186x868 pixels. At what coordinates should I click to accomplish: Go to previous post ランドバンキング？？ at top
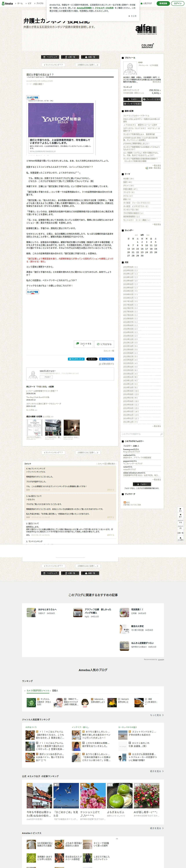pos(53,65)
